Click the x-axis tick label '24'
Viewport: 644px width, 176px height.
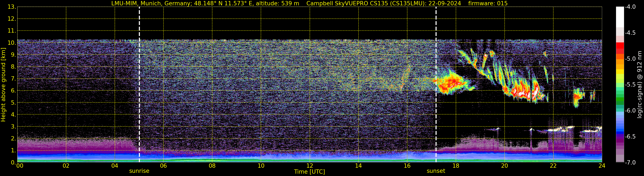(x=602, y=166)
